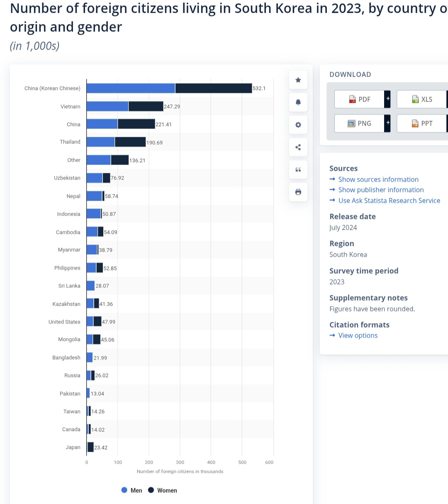Toggle Men series in legend

click(x=131, y=490)
